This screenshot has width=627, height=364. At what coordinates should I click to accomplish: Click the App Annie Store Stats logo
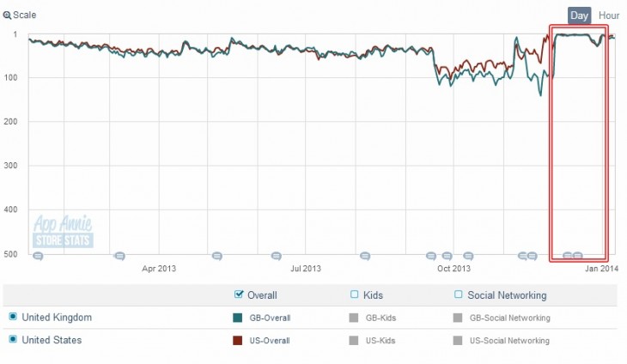pos(62,232)
